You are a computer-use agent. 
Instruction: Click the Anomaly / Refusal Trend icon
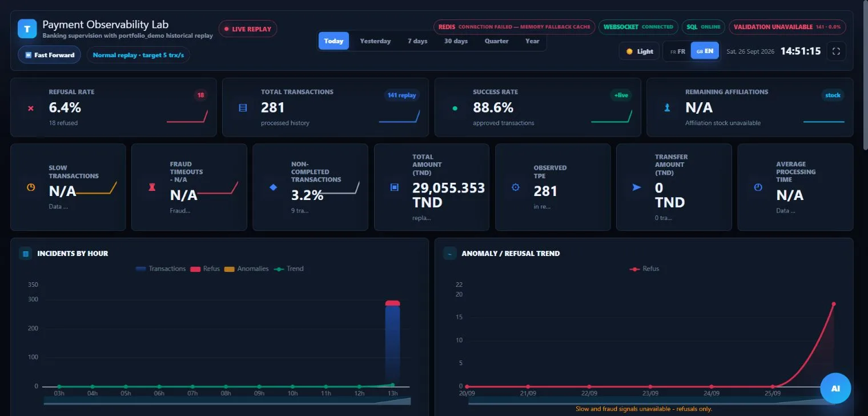450,253
